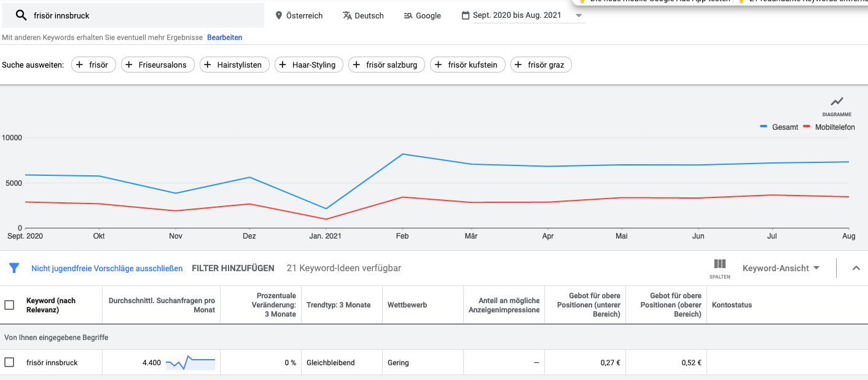This screenshot has height=380, width=868.
Task: Check the frisör innsbruck row checkbox
Action: [x=9, y=362]
